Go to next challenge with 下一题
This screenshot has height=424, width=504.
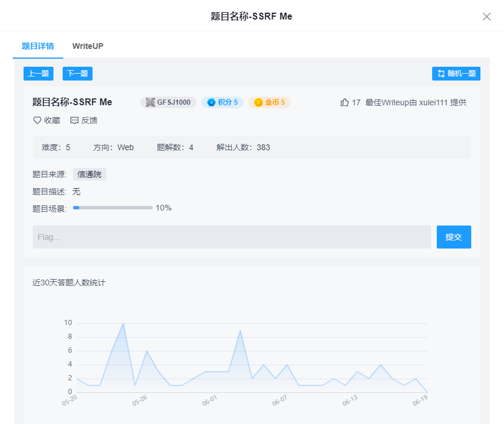(78, 74)
